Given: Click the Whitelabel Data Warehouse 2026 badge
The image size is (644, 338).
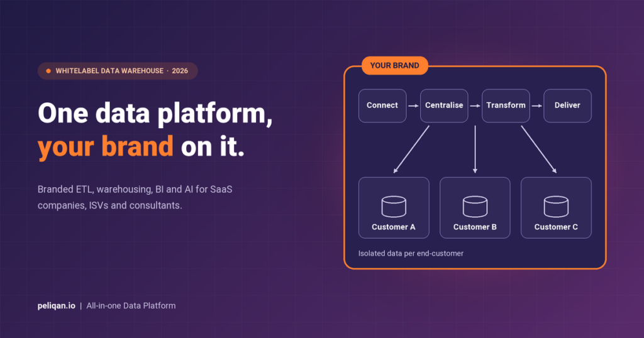Looking at the screenshot, I should click(x=118, y=71).
